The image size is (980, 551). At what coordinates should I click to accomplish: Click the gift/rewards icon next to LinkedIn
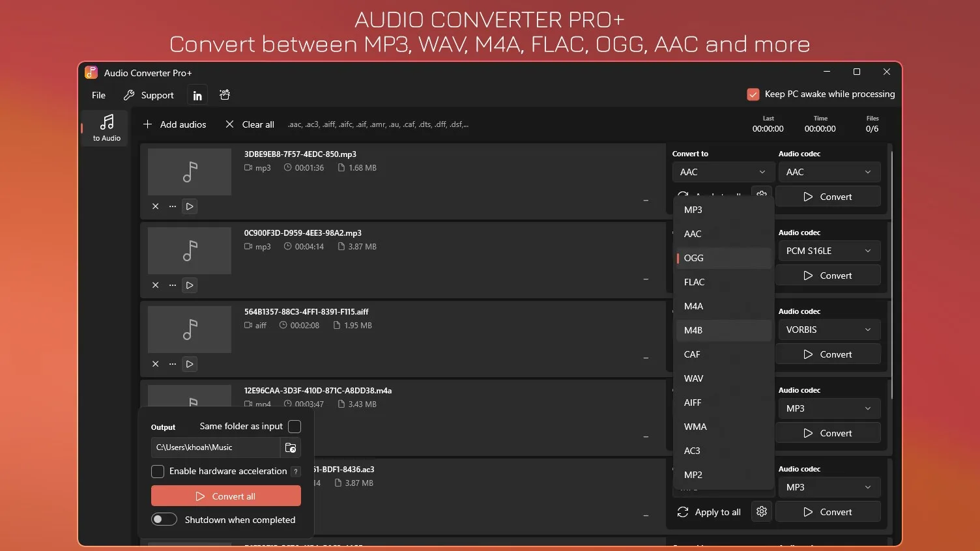(x=225, y=95)
